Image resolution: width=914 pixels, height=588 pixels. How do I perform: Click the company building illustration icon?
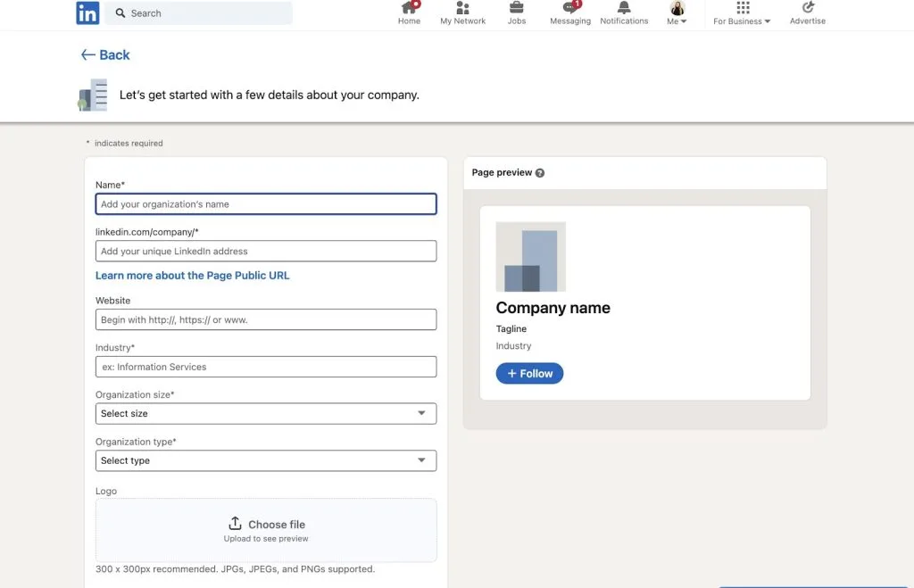(93, 95)
